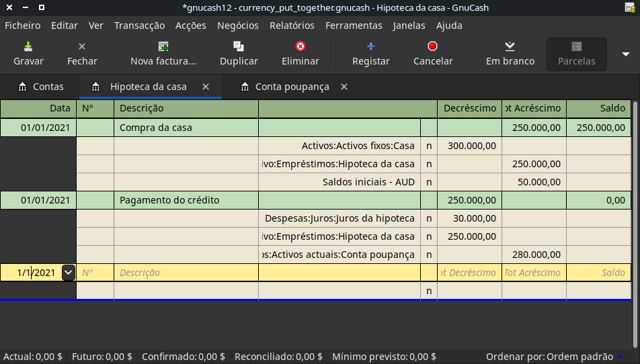The width and height of the screenshot is (640, 364).
Task: Cancel the transaction with Cancelar icon
Action: click(433, 47)
